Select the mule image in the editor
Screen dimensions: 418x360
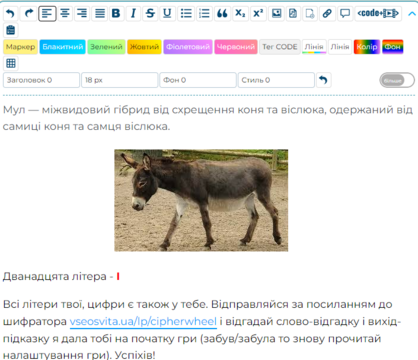(201, 200)
